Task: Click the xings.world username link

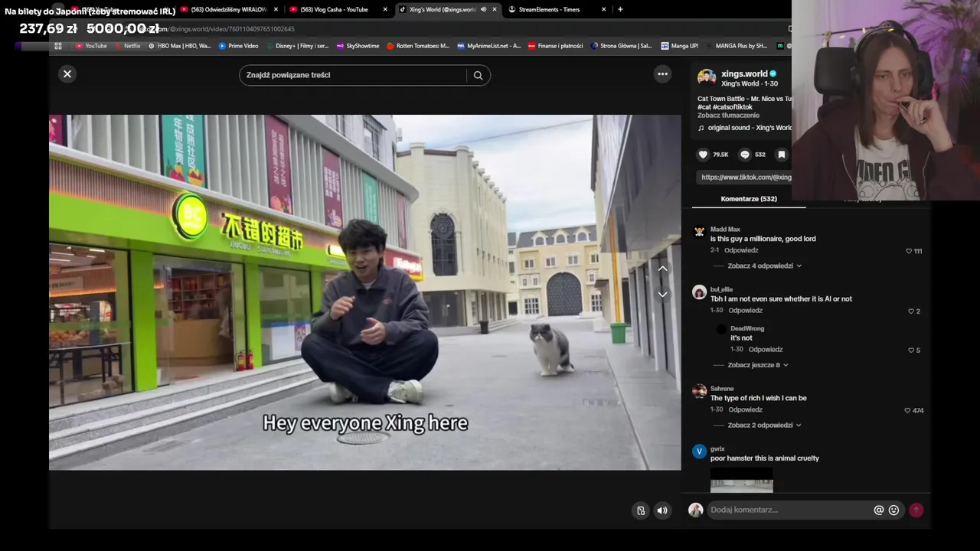Action: coord(744,74)
